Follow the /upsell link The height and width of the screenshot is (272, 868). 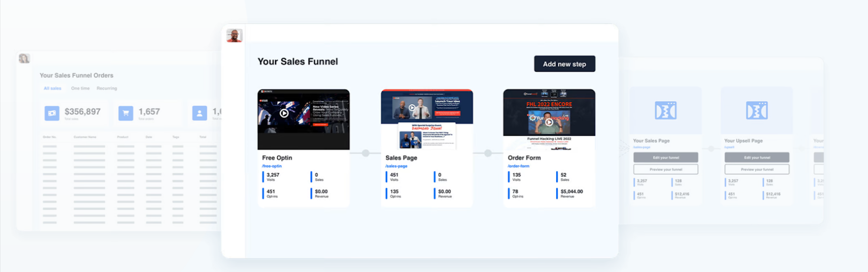(x=729, y=147)
